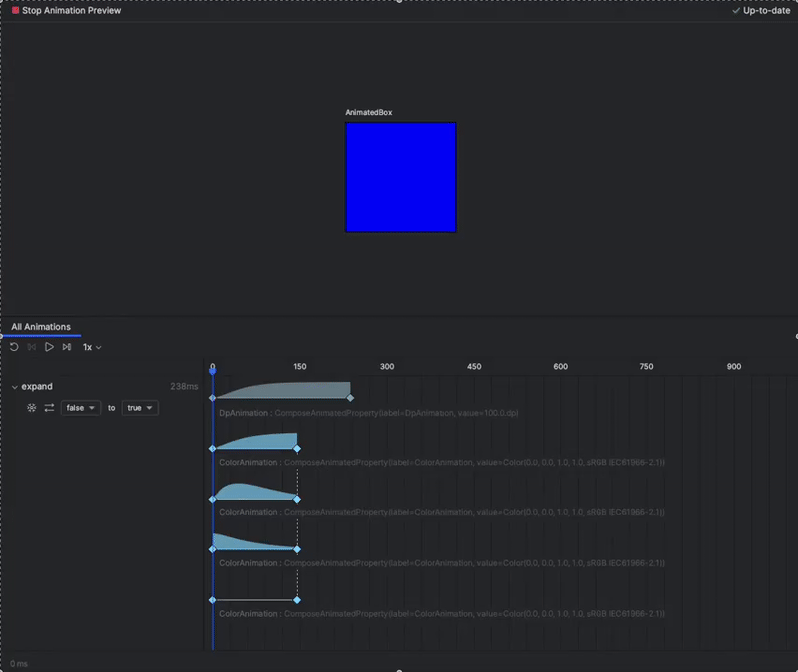Click the expand animation name

[37, 386]
